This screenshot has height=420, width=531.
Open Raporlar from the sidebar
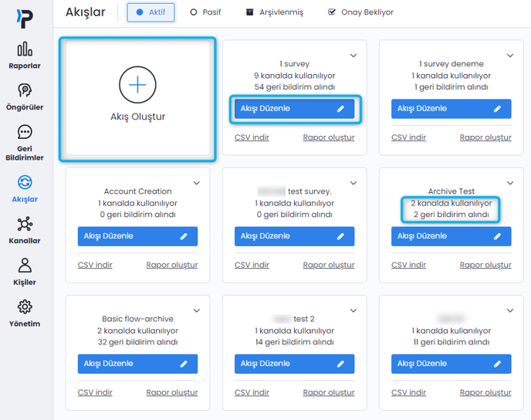25,55
